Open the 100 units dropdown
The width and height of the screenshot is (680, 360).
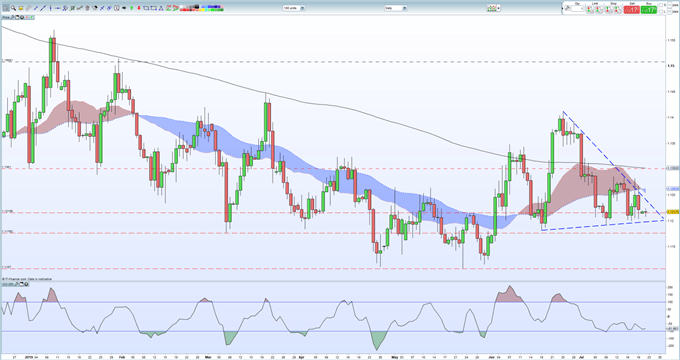pos(294,8)
